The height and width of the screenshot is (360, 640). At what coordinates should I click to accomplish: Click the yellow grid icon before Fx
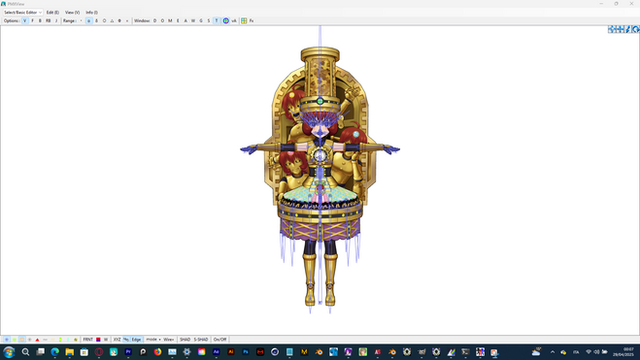click(x=244, y=21)
